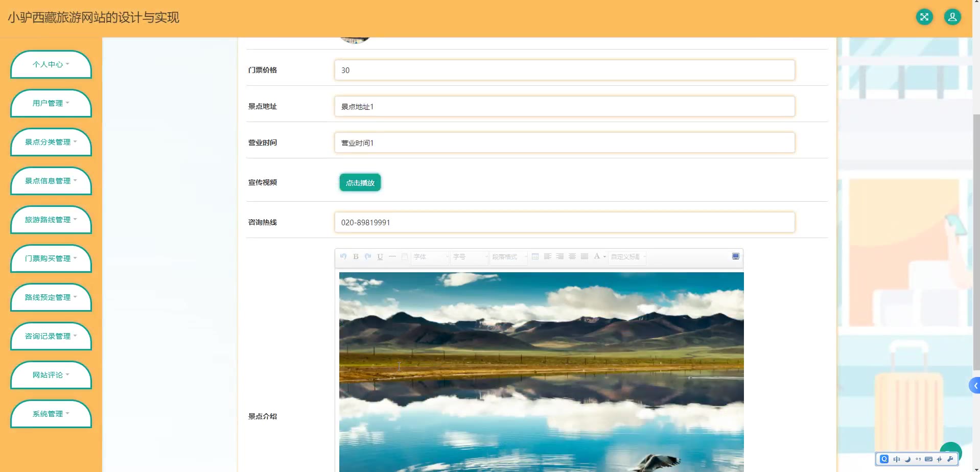Toggle punctuation mode in IME bar
The image size is (980, 472).
pyautogui.click(x=918, y=459)
